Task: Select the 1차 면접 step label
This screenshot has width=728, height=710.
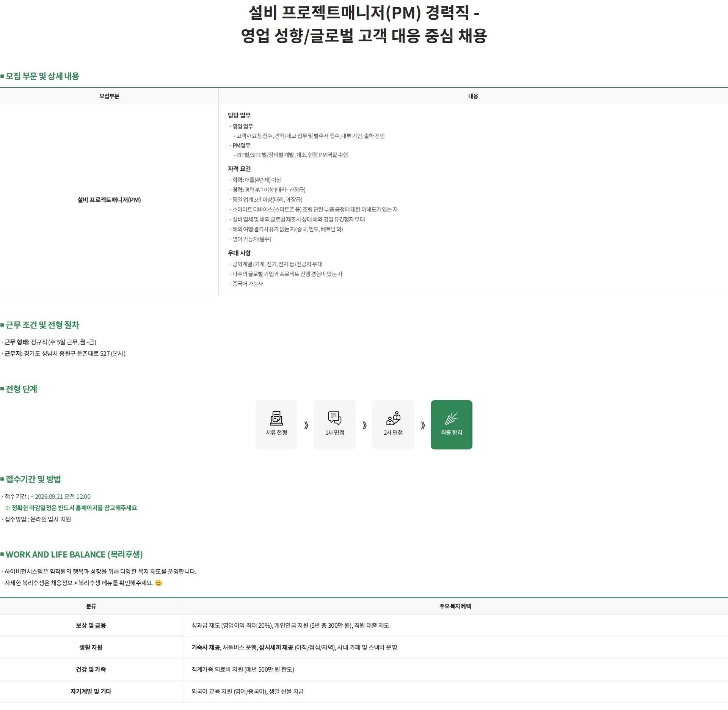Action: 335,432
